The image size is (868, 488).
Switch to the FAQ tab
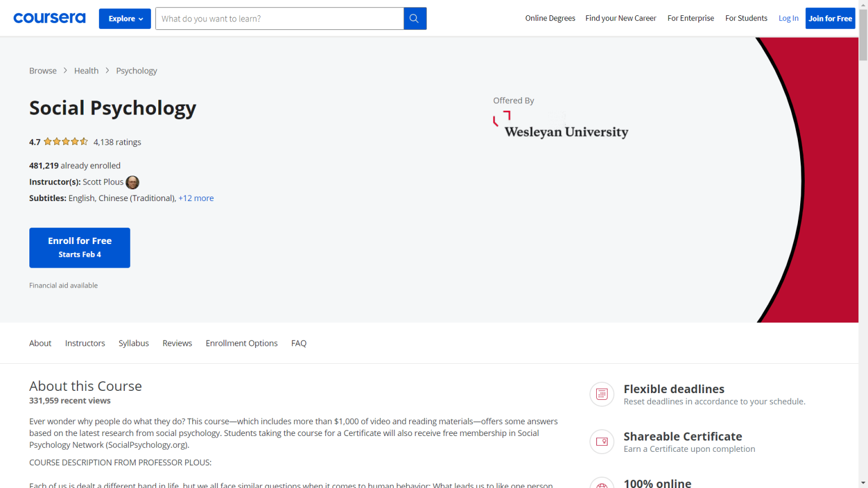tap(299, 343)
